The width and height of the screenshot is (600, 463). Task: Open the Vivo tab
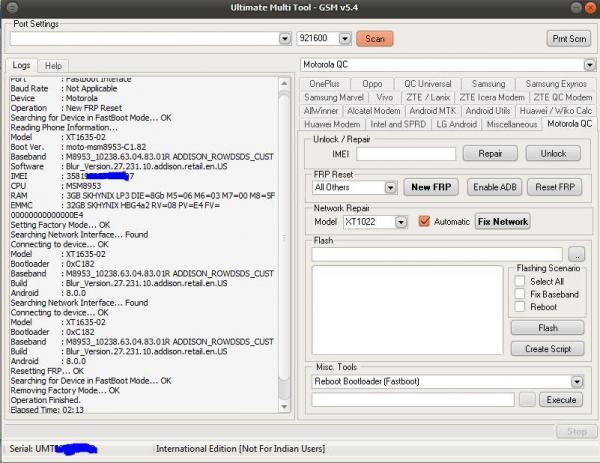[x=385, y=98]
